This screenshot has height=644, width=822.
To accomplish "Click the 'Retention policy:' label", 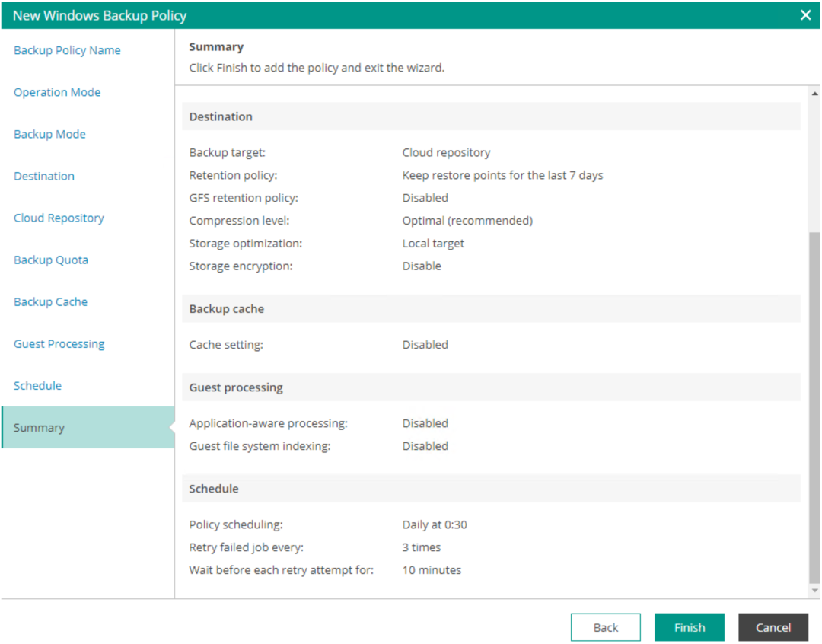I will coord(234,175).
